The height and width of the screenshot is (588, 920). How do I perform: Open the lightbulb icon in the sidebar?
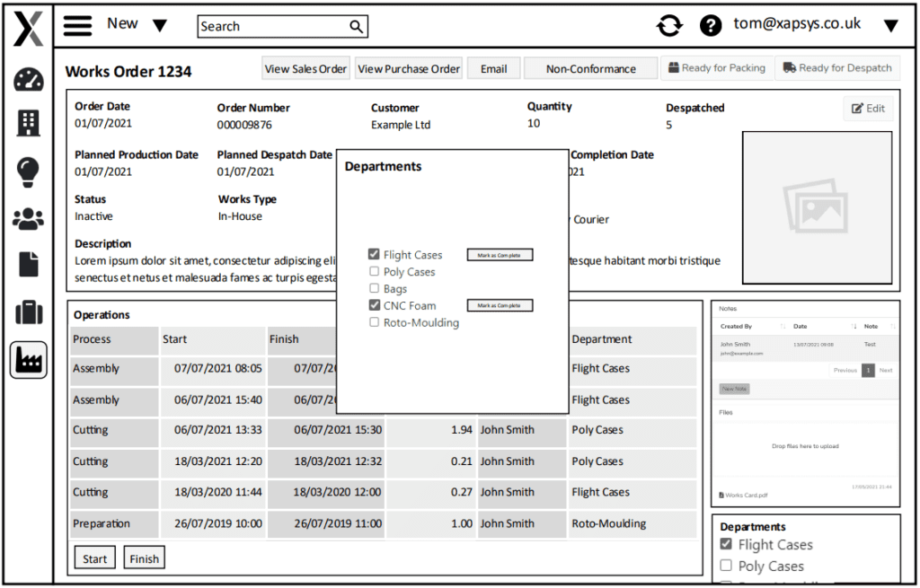click(28, 171)
